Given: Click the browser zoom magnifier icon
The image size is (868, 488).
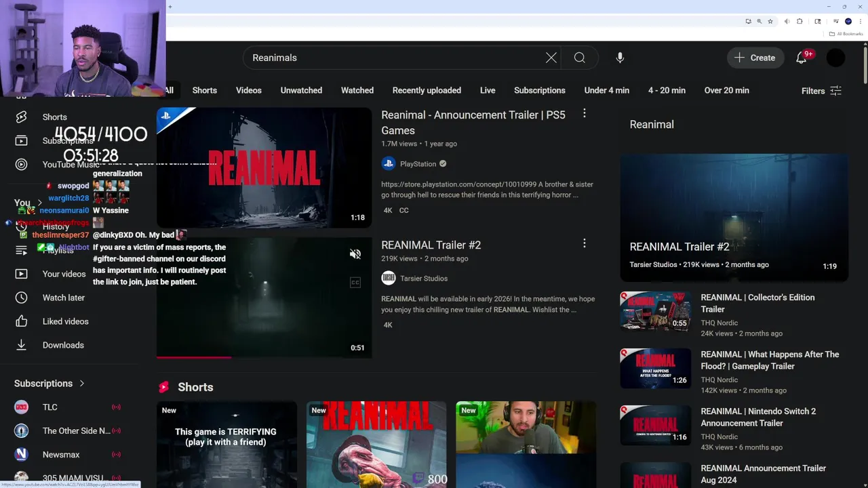Looking at the screenshot, I should pos(759,22).
